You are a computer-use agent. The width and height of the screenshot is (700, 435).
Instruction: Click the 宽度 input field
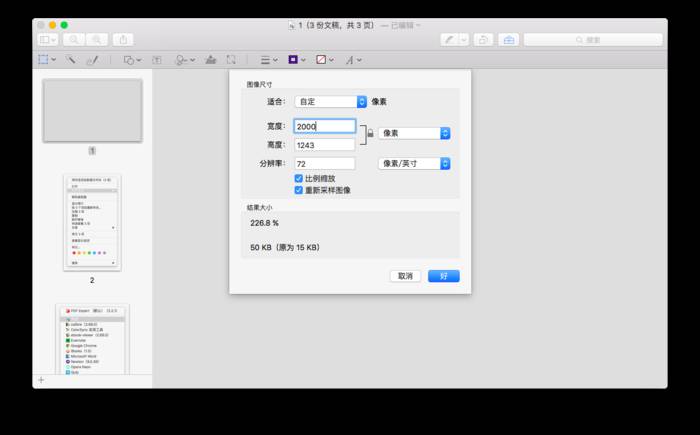(x=325, y=126)
